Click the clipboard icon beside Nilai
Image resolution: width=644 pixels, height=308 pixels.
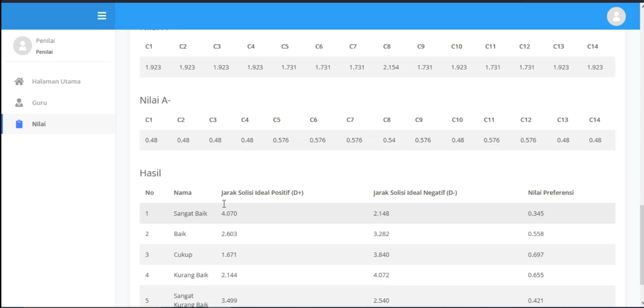19,124
